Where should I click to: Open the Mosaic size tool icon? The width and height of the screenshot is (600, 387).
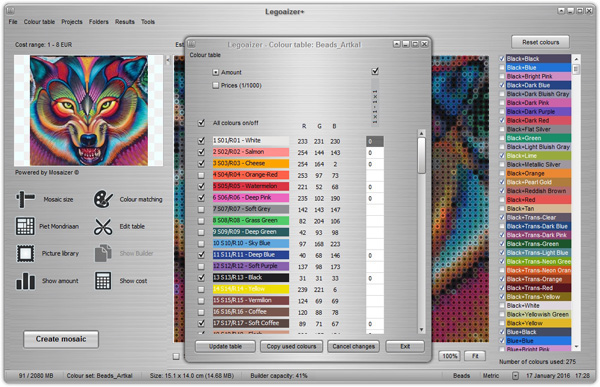tap(25, 199)
